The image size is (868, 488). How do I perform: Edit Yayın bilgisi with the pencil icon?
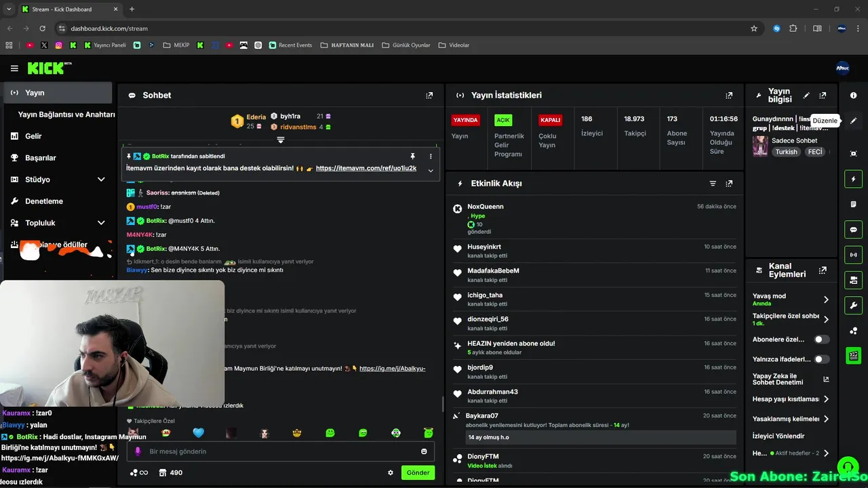click(806, 96)
